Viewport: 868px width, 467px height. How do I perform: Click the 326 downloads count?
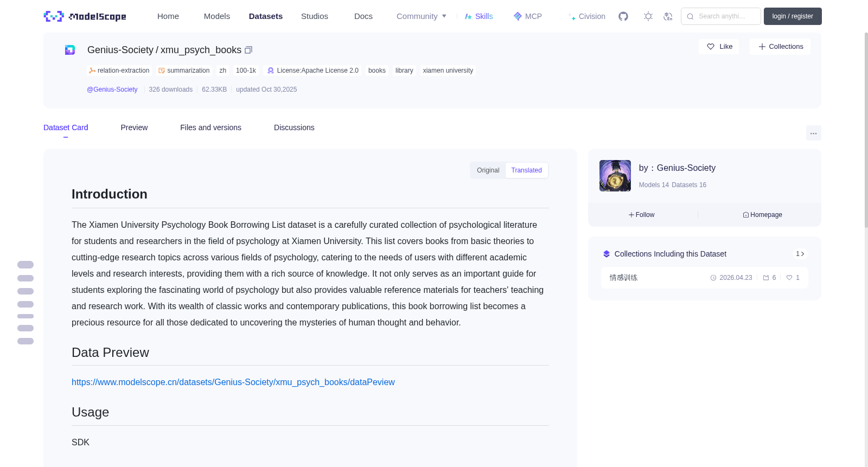(171, 89)
